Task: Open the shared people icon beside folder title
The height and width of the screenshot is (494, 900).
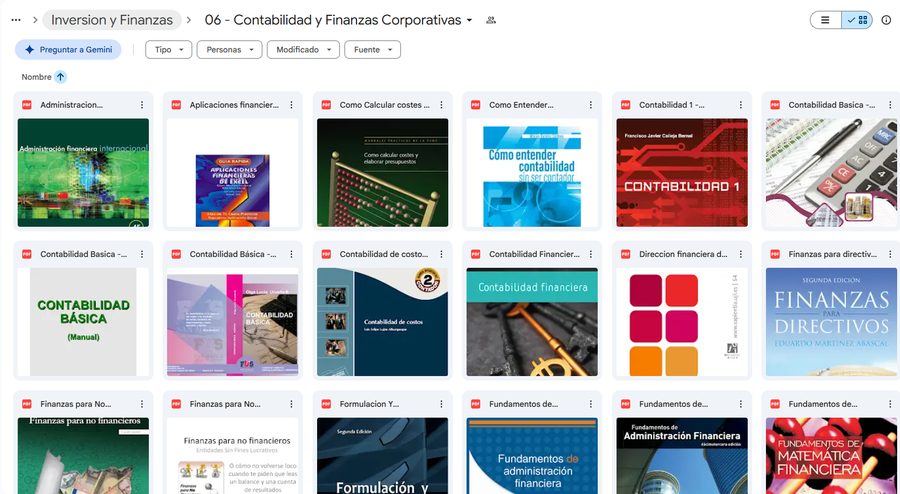Action: (x=491, y=20)
